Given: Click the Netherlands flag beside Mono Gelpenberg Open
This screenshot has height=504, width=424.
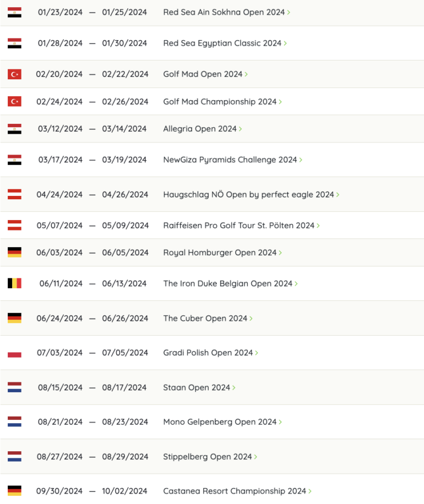Looking at the screenshot, I should (14, 422).
